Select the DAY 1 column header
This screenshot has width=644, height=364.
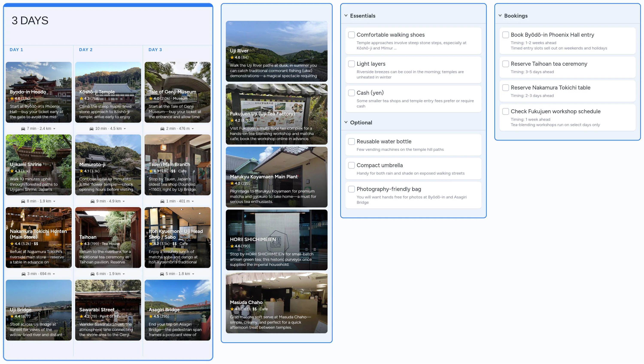point(17,50)
